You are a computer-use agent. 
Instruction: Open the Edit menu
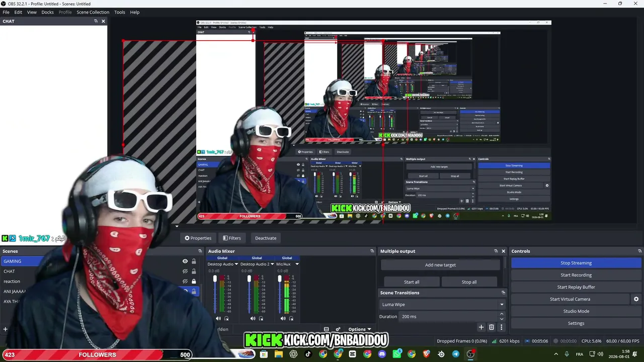click(18, 12)
